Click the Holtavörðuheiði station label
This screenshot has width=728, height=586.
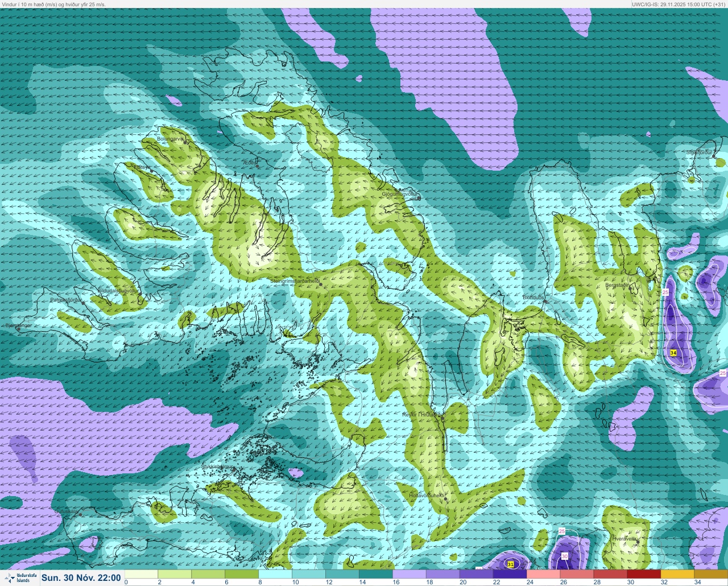coord(427,495)
